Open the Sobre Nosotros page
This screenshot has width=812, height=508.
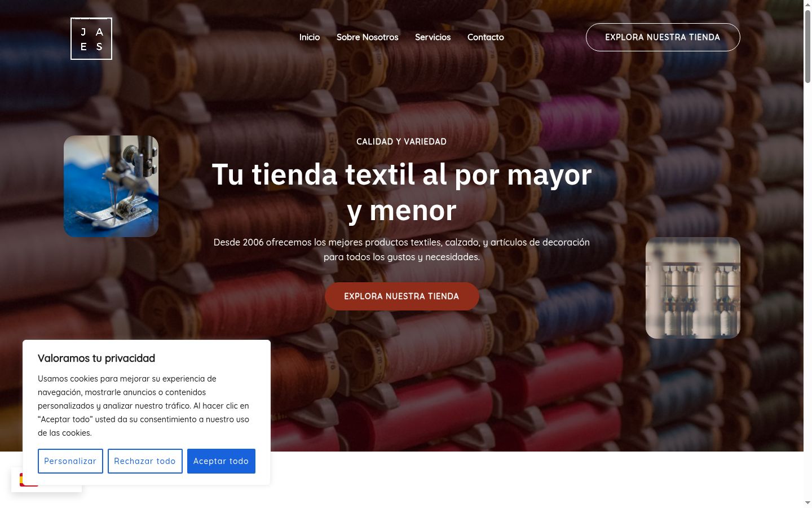point(368,37)
